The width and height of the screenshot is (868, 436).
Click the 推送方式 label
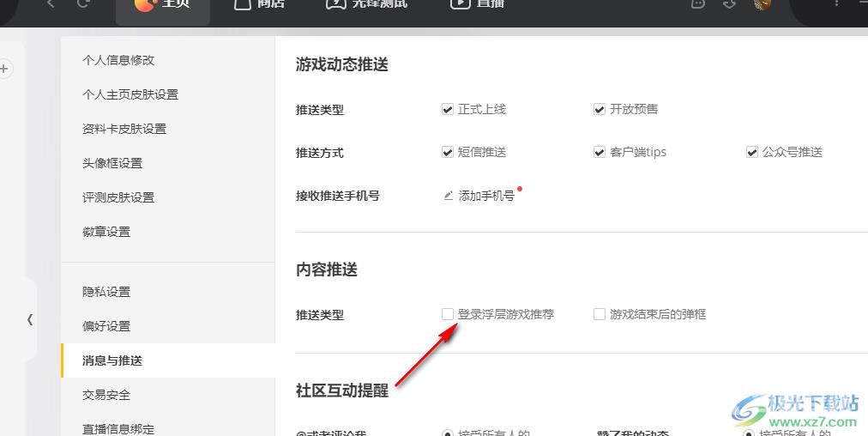coord(320,153)
